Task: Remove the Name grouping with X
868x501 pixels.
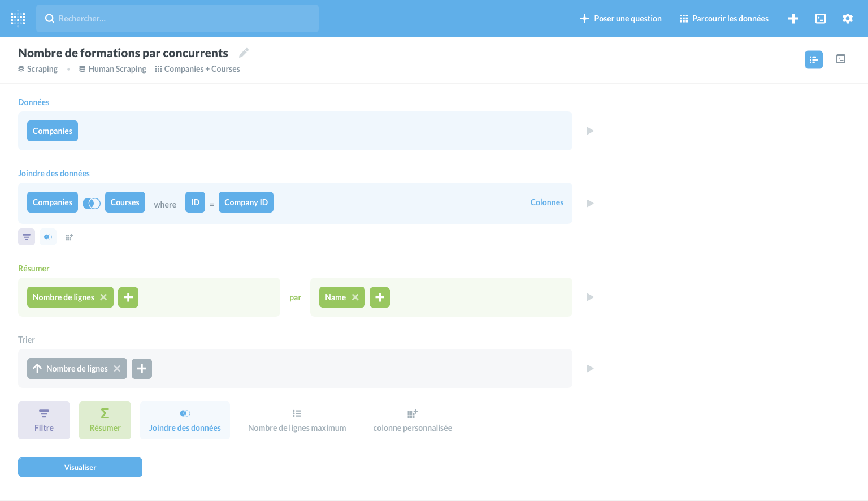Action: point(355,297)
